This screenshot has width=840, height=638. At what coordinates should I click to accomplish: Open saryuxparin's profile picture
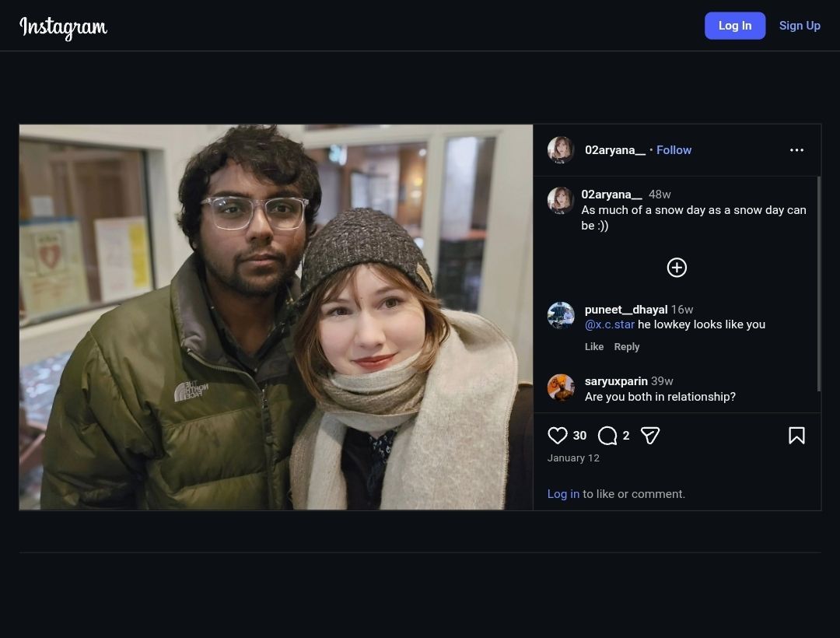point(561,387)
